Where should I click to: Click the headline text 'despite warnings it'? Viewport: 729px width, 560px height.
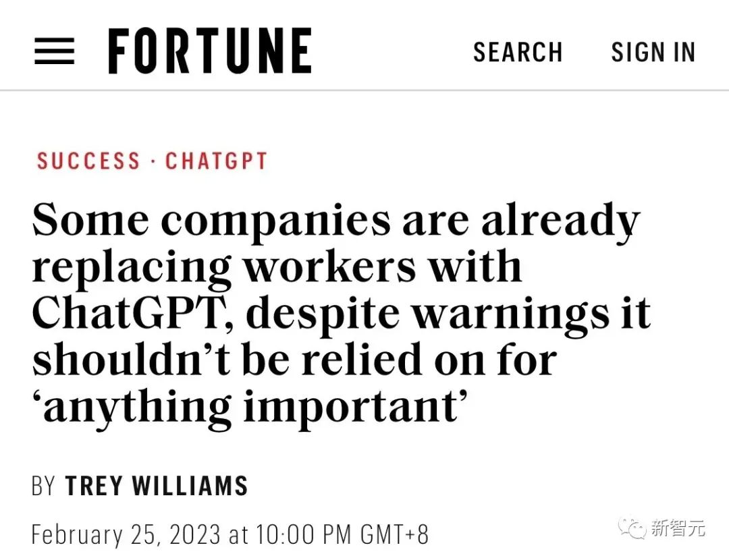pos(449,312)
